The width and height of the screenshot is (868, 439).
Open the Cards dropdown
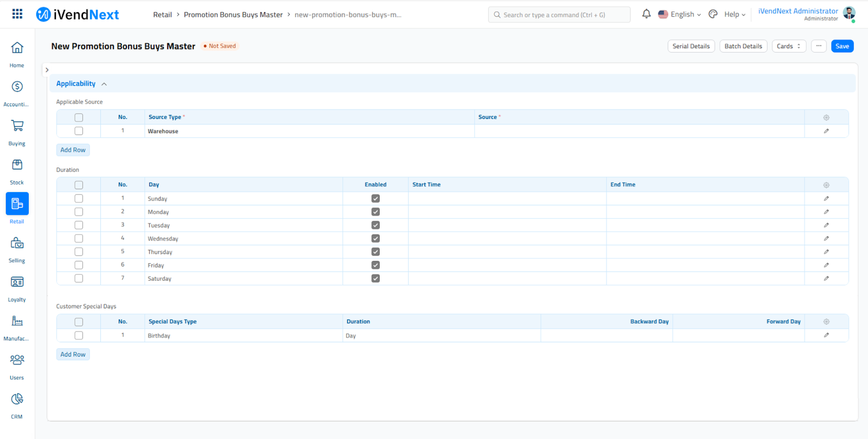click(788, 46)
